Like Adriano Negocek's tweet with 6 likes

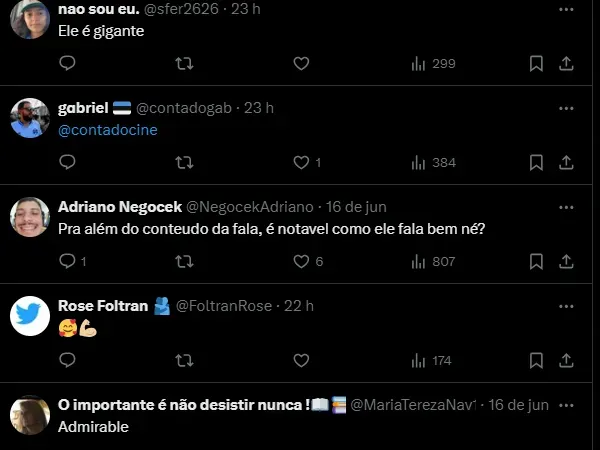tap(301, 261)
